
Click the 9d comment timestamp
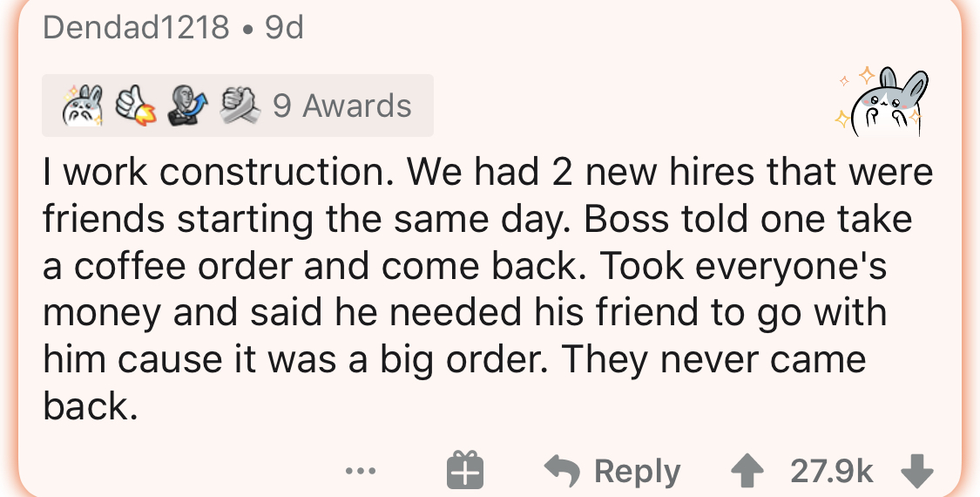pos(284,28)
